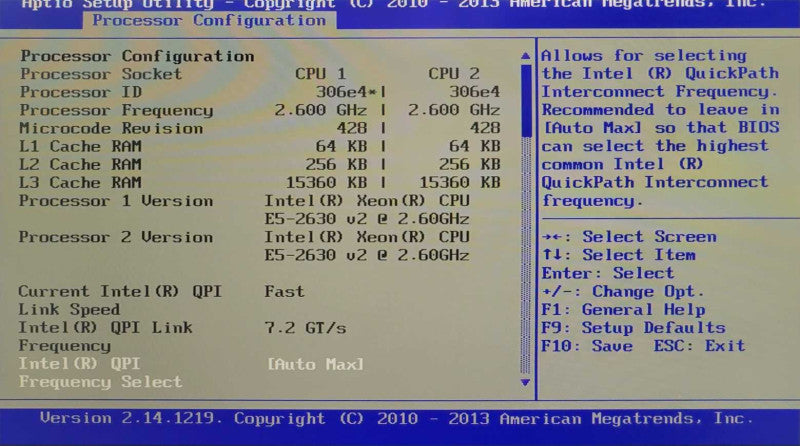
Task: Click the 306e4* value for CPU 1
Action: (x=346, y=92)
